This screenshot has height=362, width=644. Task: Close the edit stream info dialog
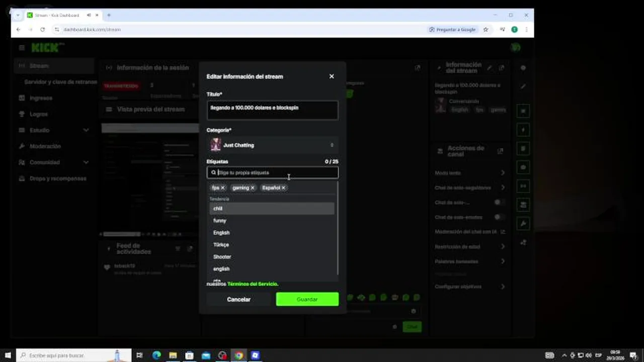pyautogui.click(x=332, y=76)
